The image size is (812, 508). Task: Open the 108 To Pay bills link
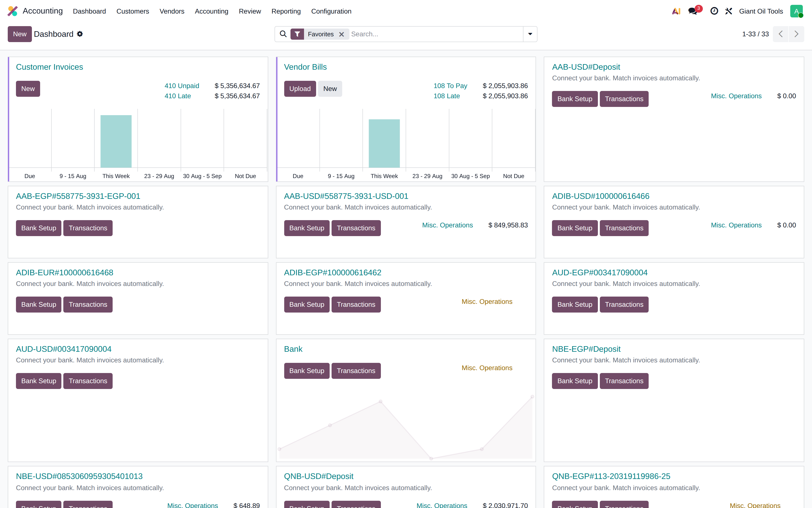[x=450, y=86]
